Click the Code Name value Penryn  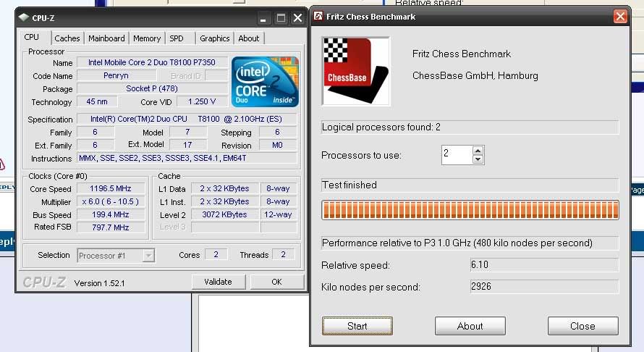coord(116,75)
